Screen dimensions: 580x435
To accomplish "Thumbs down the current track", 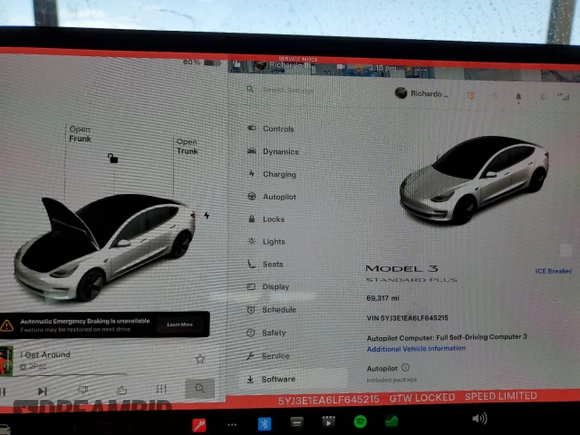I will pyautogui.click(x=83, y=390).
